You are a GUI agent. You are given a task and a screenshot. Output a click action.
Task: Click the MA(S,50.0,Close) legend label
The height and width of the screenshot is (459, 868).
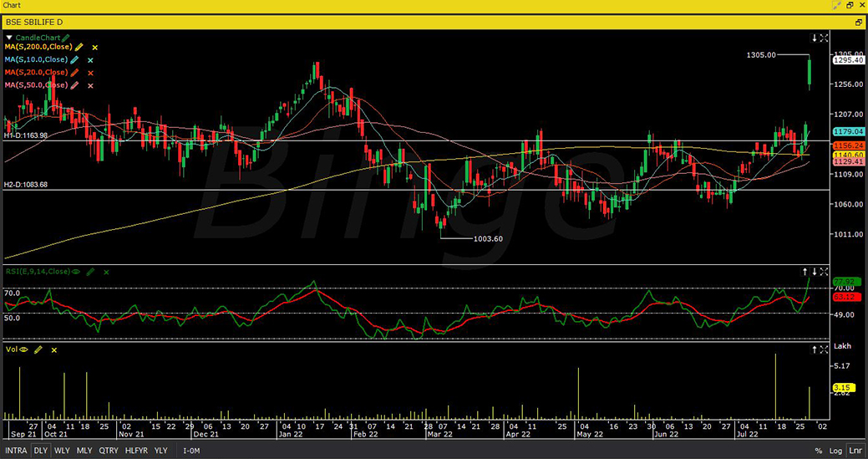pos(36,85)
